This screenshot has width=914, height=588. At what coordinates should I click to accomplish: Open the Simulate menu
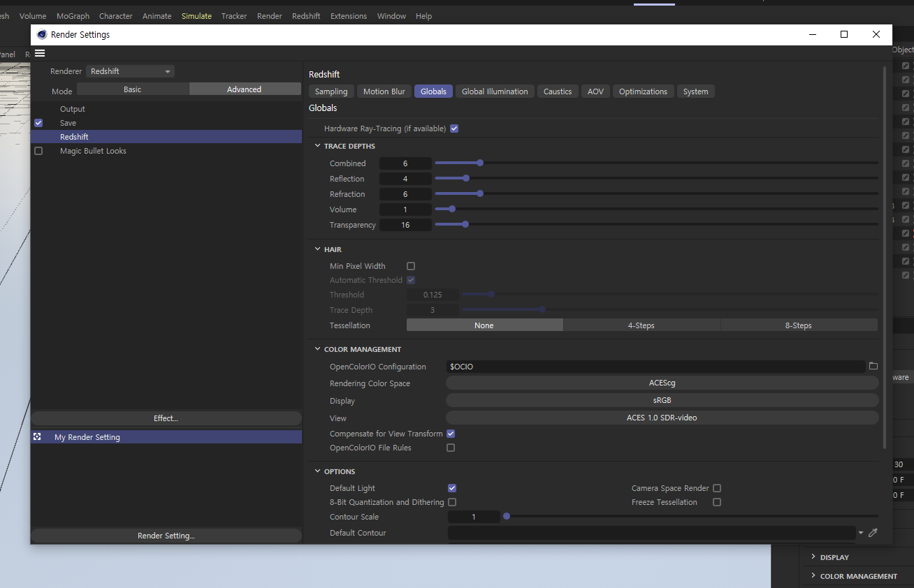coord(196,16)
